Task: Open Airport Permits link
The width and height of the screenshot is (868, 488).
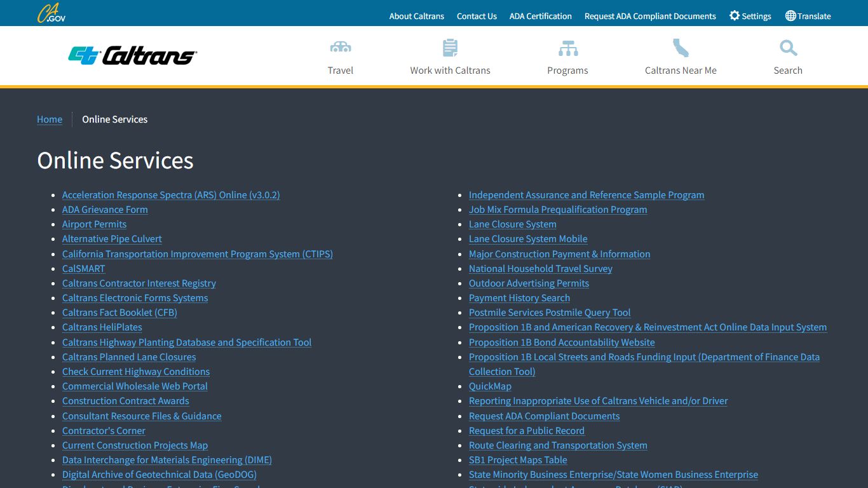Action: [94, 224]
